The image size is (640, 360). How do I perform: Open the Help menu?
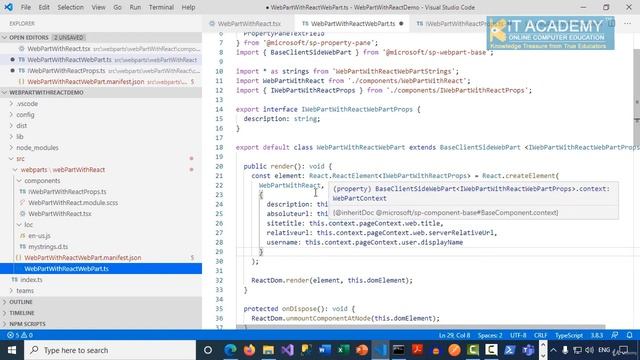click(188, 7)
